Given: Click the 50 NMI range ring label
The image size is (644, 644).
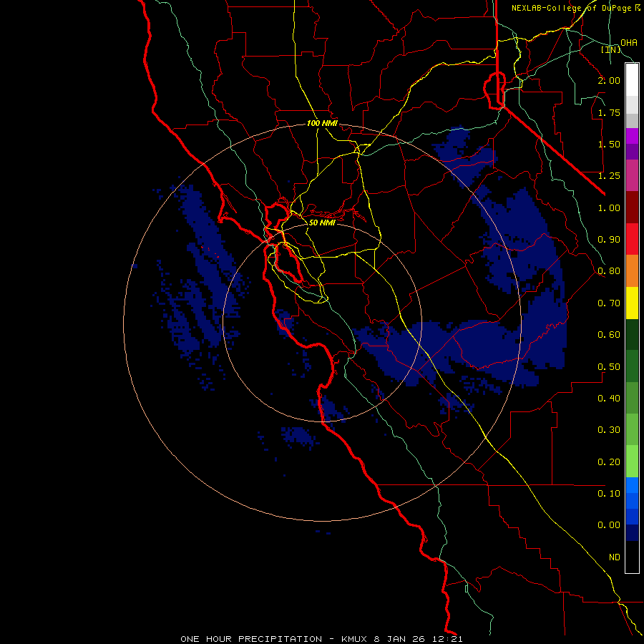Looking at the screenshot, I should tap(323, 223).
